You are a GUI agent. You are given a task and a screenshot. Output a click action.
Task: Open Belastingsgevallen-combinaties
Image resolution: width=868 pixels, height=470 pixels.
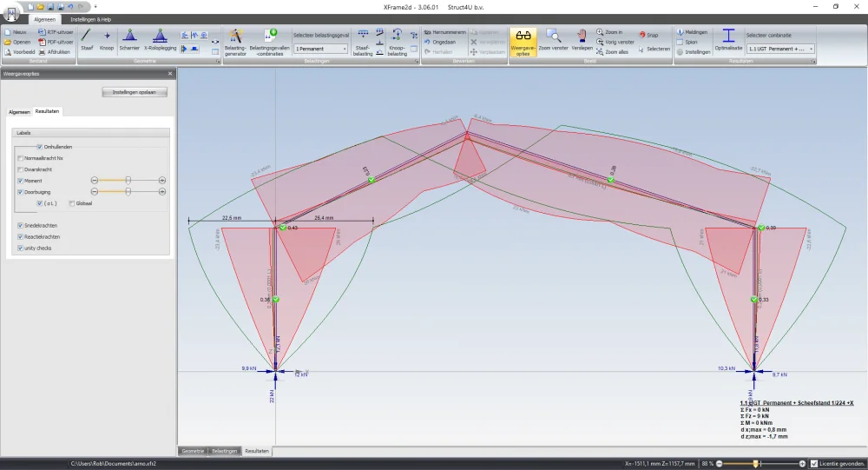coord(270,42)
